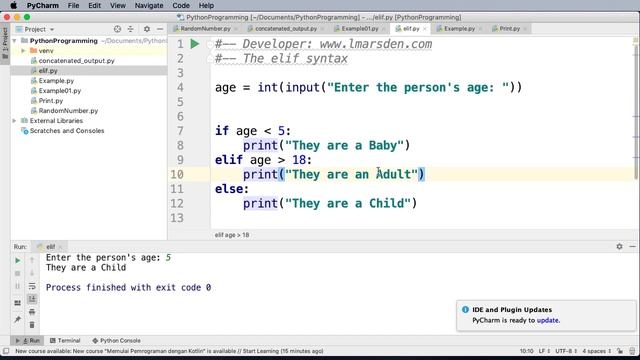Stop the running process

point(18,273)
